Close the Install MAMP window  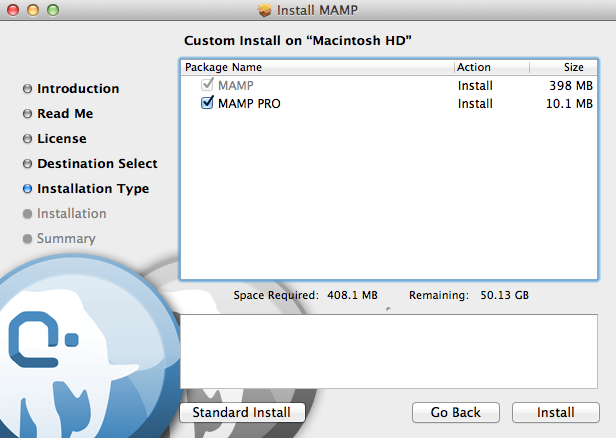point(13,10)
